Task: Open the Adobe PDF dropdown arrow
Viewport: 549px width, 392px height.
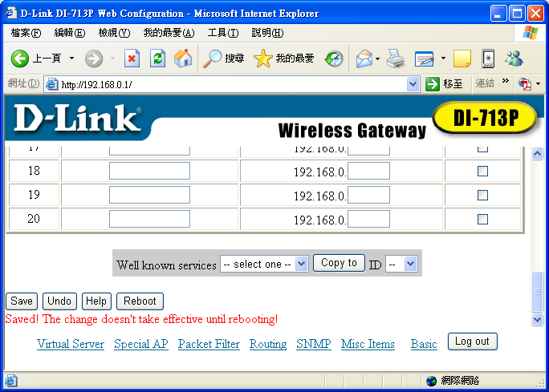Action: click(x=538, y=84)
